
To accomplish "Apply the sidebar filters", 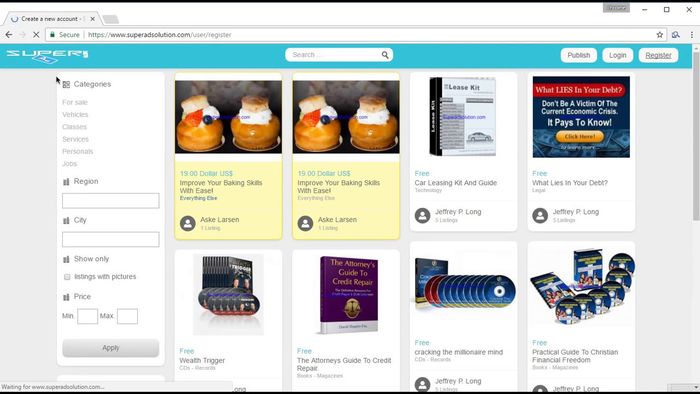I will click(x=111, y=348).
